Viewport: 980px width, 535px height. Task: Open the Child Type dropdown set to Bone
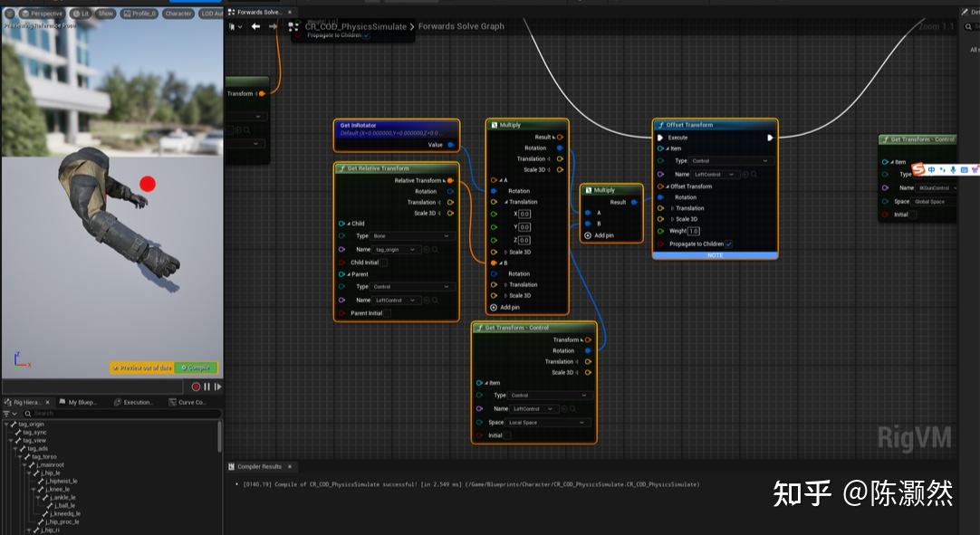pyautogui.click(x=410, y=236)
